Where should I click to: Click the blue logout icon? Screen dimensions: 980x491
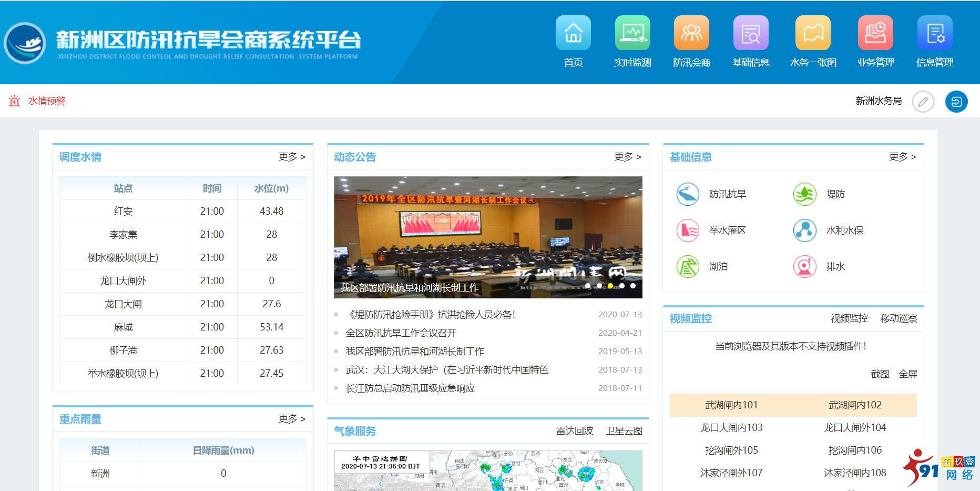[x=956, y=102]
